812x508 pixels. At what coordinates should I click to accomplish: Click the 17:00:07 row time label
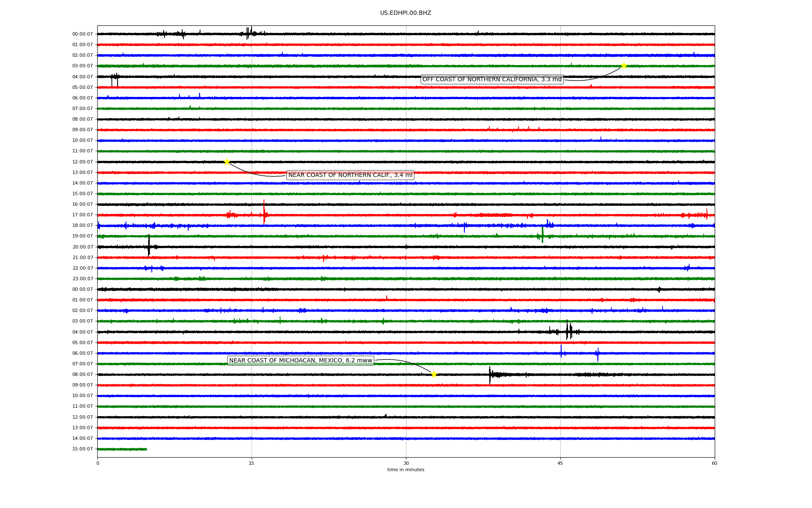(x=82, y=215)
